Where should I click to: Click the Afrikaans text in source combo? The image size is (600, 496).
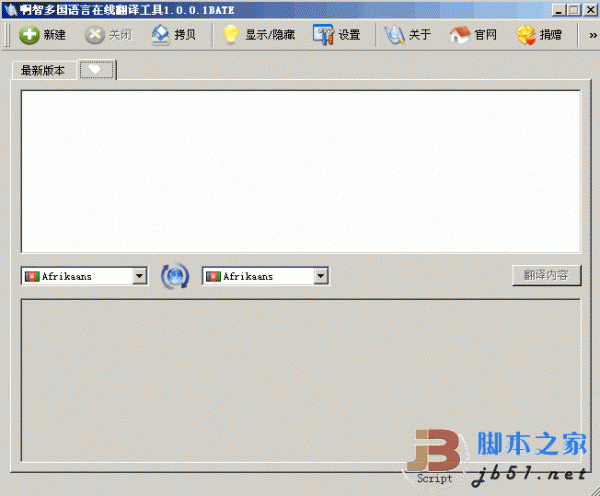[67, 276]
